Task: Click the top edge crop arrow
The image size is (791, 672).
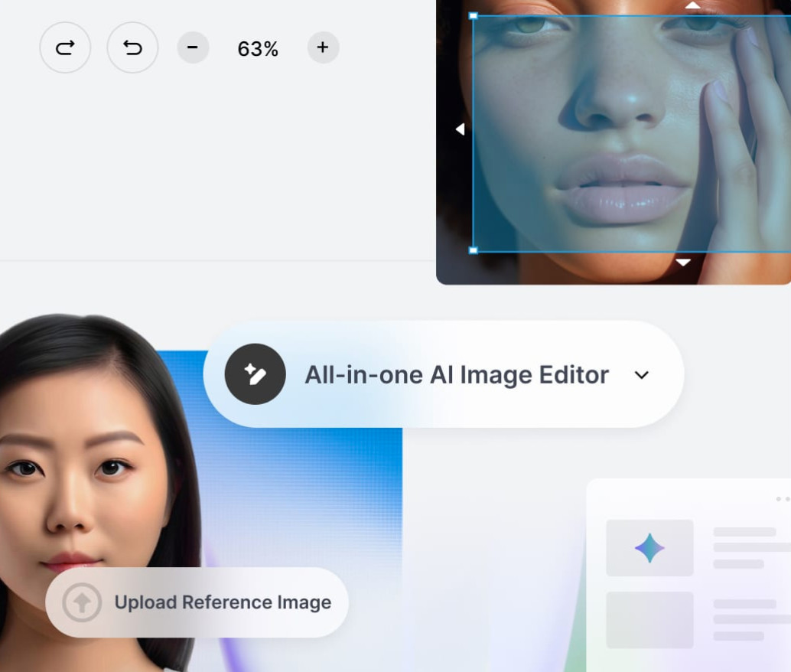Action: (692, 5)
